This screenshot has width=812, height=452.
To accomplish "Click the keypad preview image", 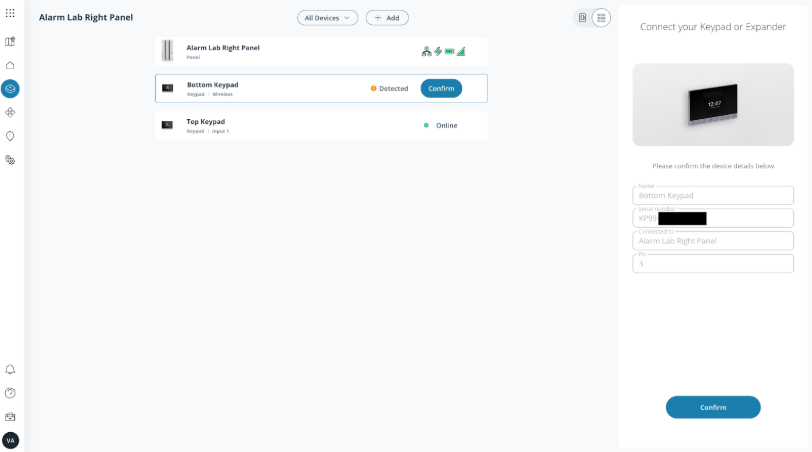I will 712,103.
